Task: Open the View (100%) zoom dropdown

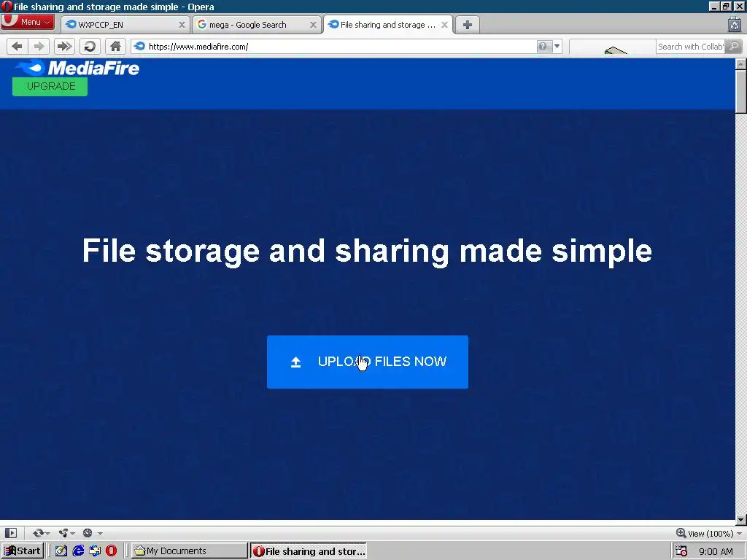Action: tap(709, 533)
